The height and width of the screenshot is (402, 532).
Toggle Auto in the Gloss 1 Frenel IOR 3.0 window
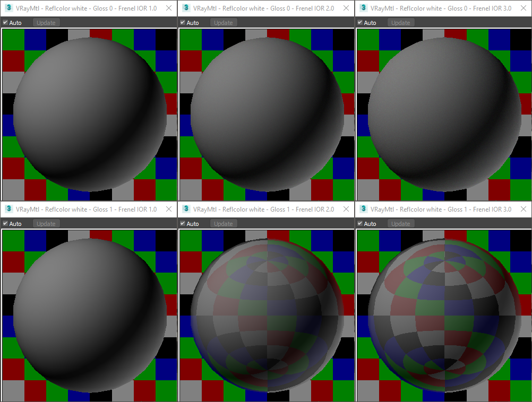(x=359, y=223)
